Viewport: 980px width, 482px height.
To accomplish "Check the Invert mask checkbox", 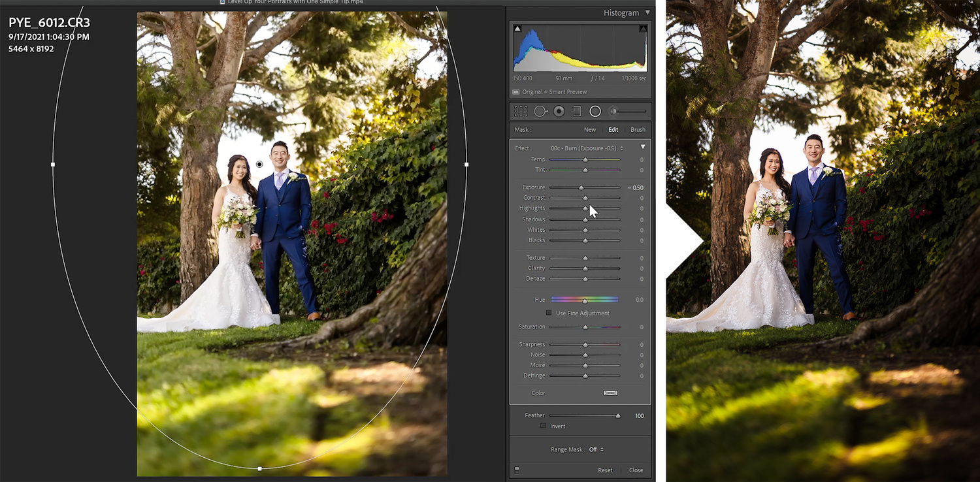I will click(x=543, y=426).
